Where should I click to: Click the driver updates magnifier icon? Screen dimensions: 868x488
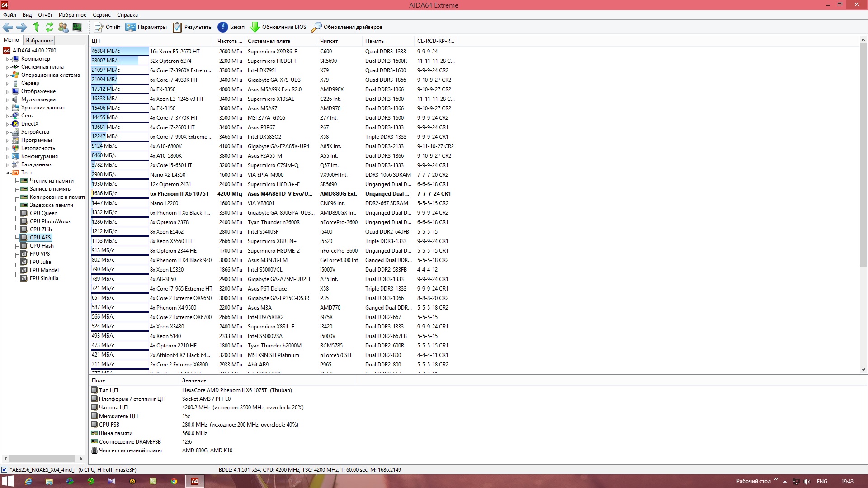coord(316,27)
